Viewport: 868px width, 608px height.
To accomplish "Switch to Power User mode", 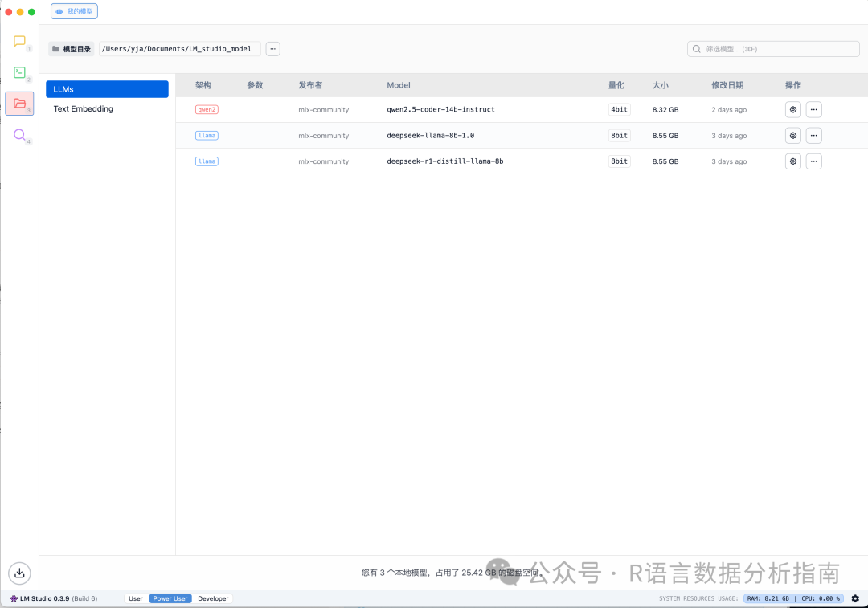I will pyautogui.click(x=170, y=598).
